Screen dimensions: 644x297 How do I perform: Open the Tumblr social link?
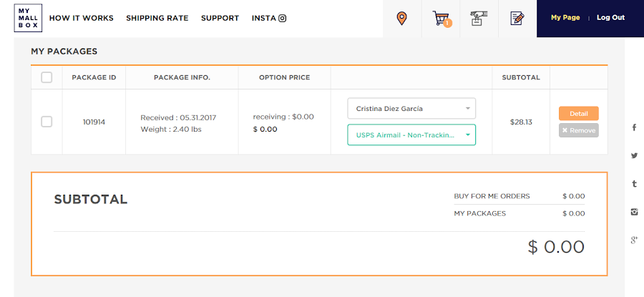point(634,184)
